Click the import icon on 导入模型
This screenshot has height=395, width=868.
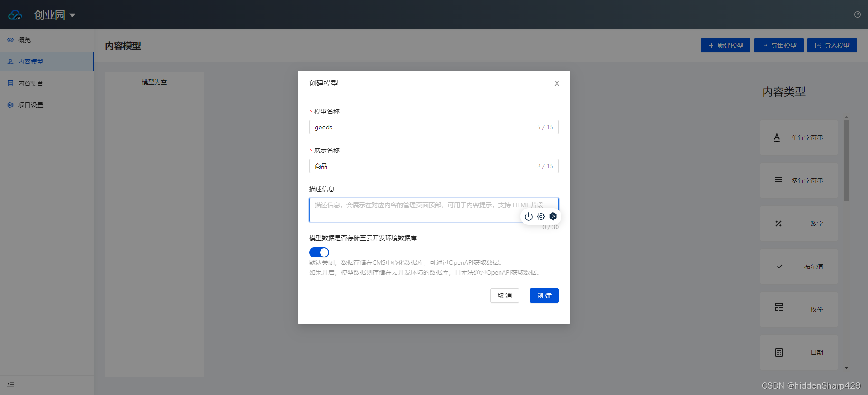818,45
